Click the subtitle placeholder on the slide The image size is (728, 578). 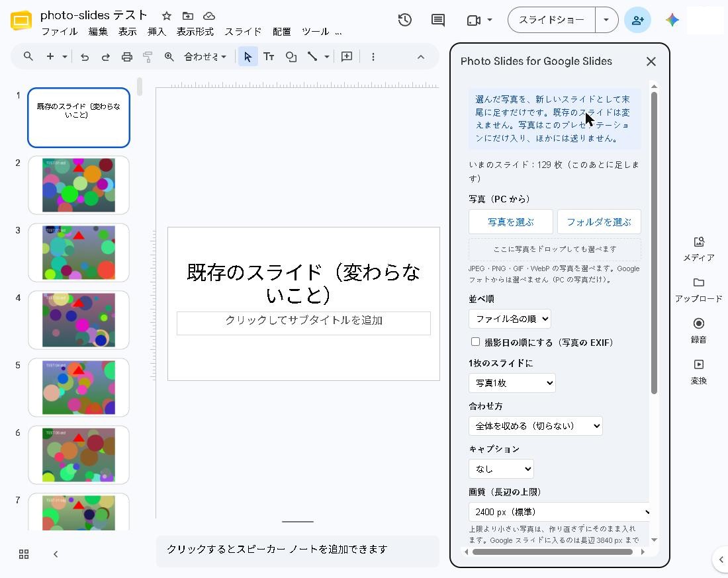[304, 323]
